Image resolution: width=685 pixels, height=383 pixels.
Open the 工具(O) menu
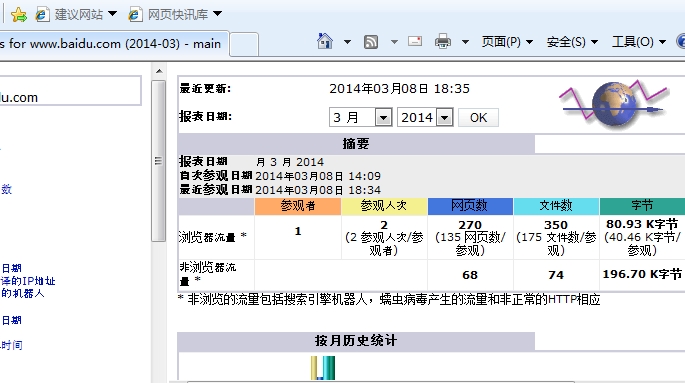(x=639, y=42)
